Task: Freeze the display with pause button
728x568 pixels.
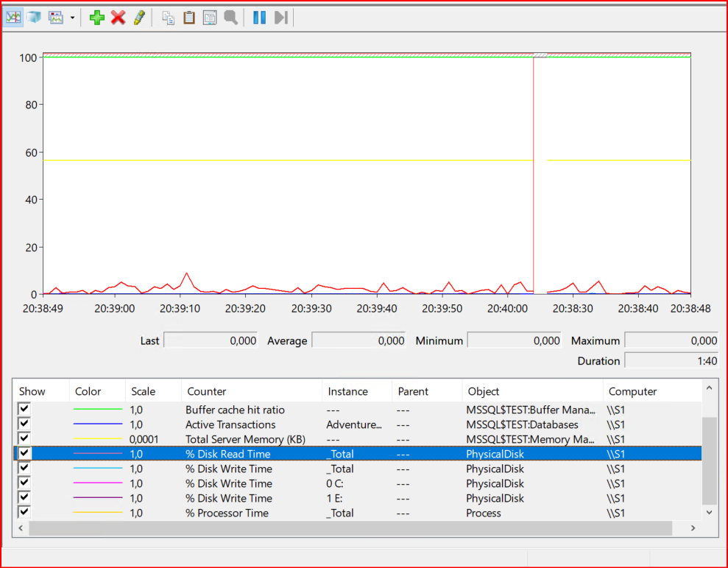Action: [x=259, y=18]
